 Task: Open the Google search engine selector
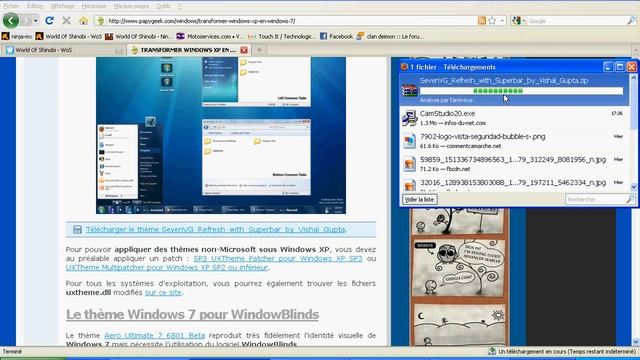click(x=519, y=20)
